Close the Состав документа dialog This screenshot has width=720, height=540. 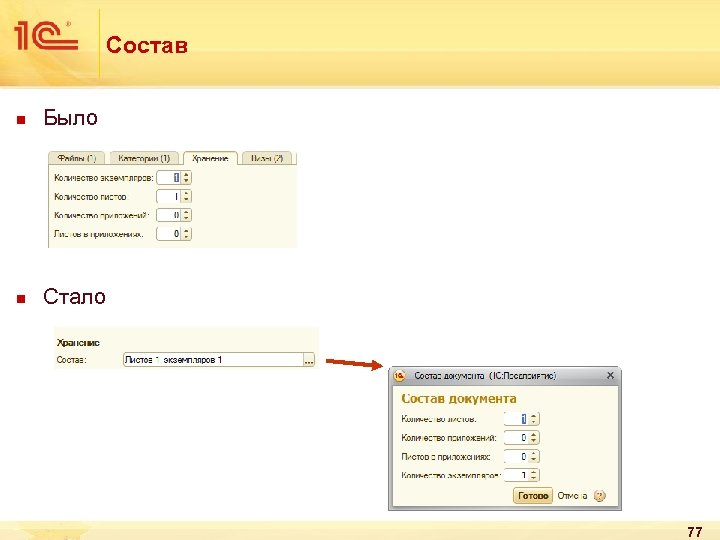tap(610, 376)
